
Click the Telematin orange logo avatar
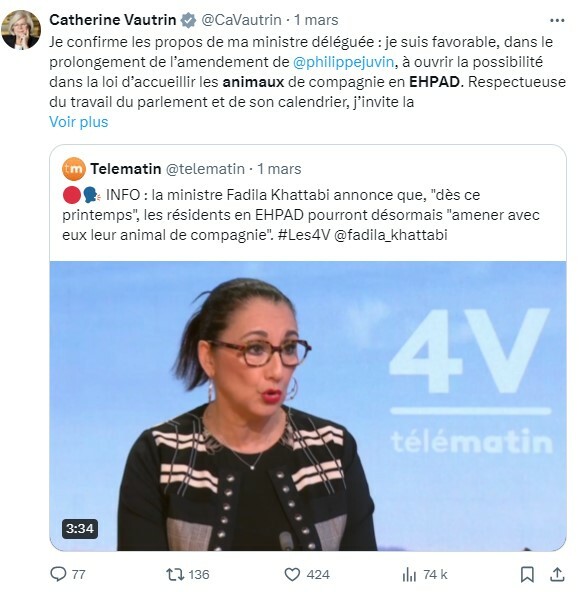point(74,169)
